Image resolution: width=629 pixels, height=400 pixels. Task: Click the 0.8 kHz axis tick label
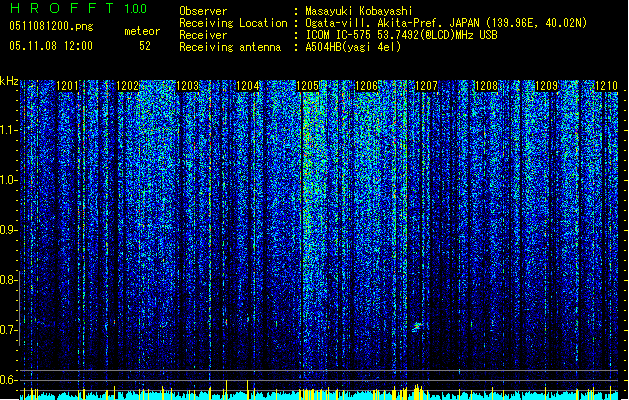click(x=8, y=280)
